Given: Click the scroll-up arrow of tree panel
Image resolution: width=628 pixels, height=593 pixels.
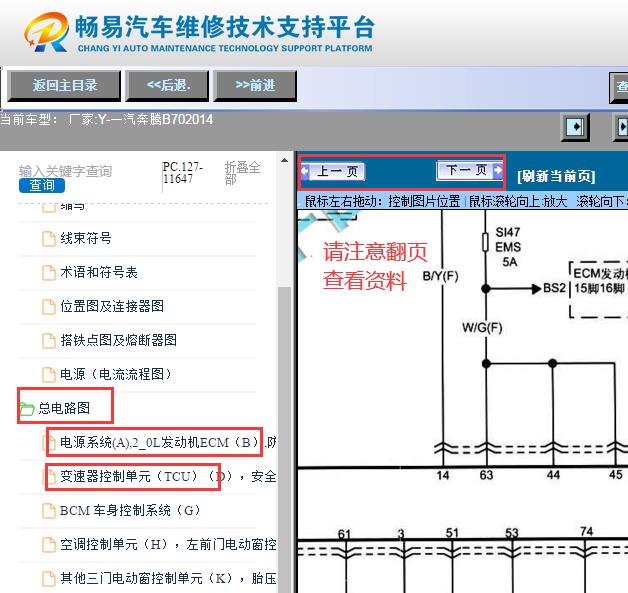Looking at the screenshot, I should click(284, 161).
